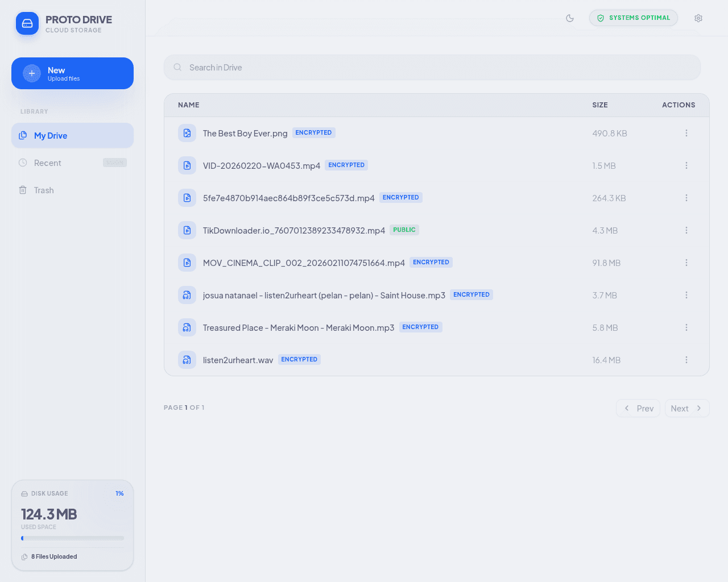This screenshot has width=728, height=582.
Task: Click the audio icon for Treasured Place mp3
Action: coord(187,327)
